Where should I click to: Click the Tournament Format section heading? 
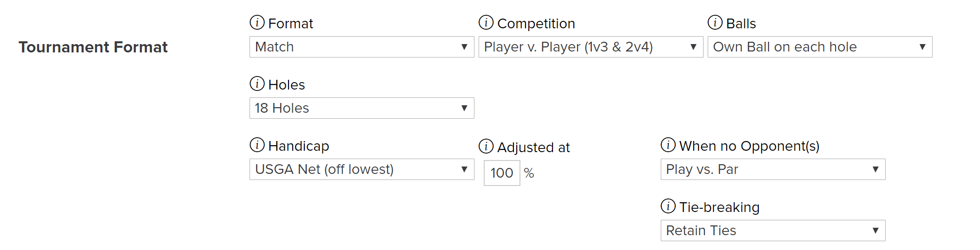(93, 47)
